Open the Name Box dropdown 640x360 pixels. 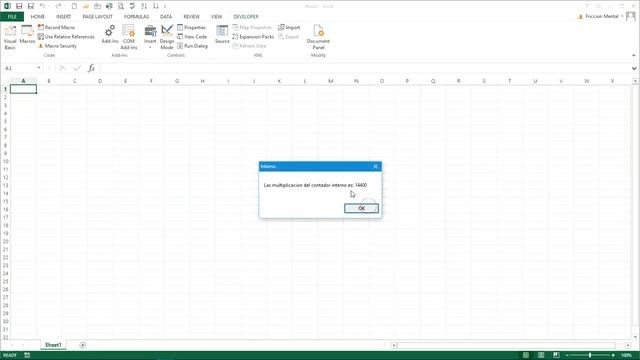tap(39, 68)
